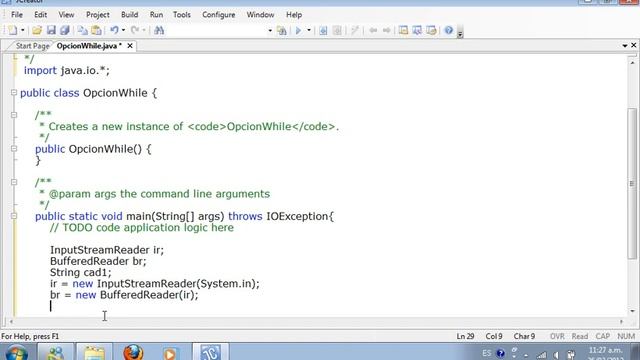Click the Copy toolbar icon
This screenshot has width=640, height=360.
(82, 30)
